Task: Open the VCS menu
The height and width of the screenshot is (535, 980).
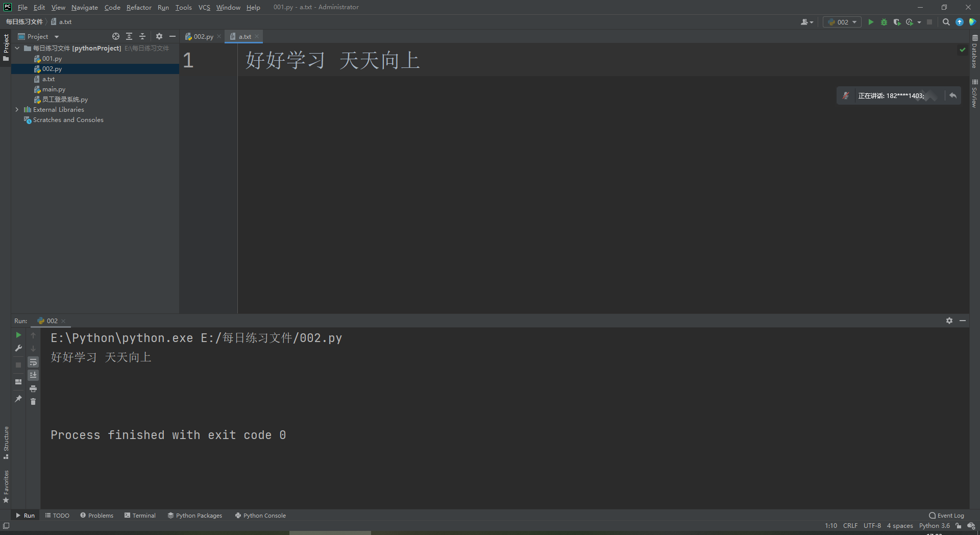Action: [x=204, y=7]
